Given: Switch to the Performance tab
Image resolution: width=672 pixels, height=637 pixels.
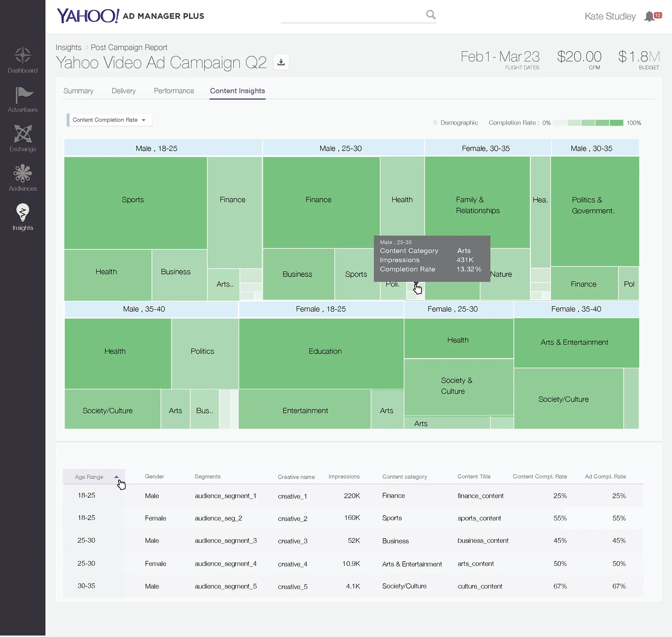Looking at the screenshot, I should [174, 91].
